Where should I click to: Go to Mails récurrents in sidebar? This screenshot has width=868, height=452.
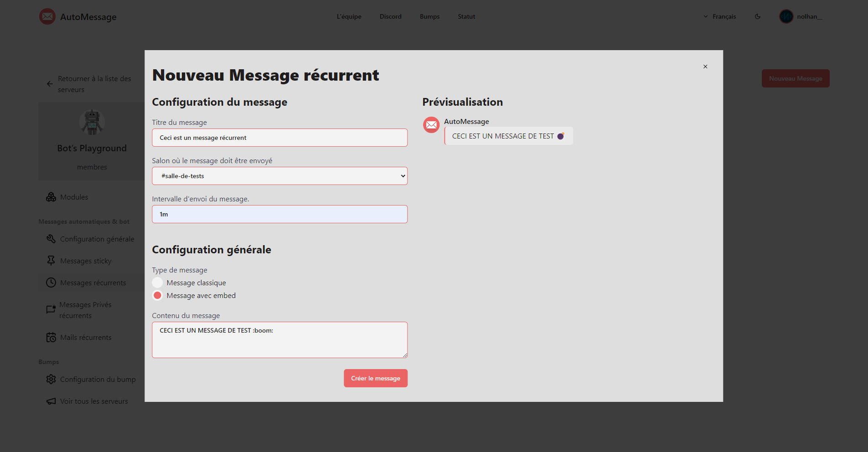[x=86, y=337]
